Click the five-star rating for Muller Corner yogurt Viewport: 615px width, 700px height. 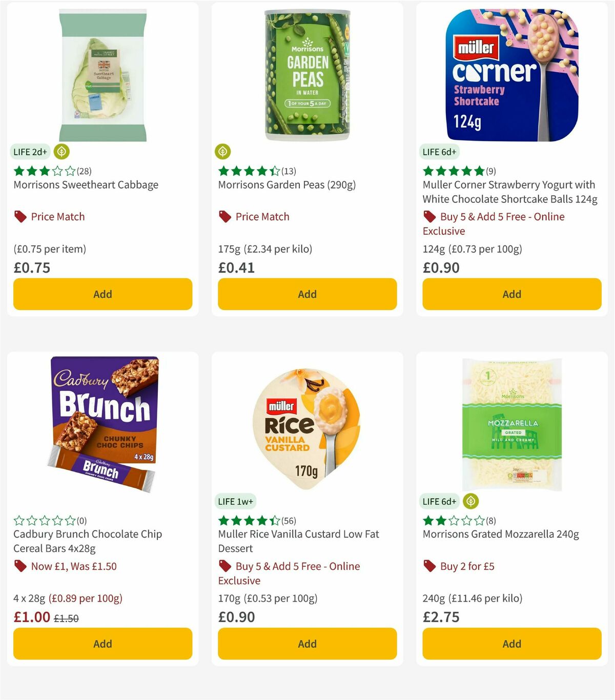[453, 171]
